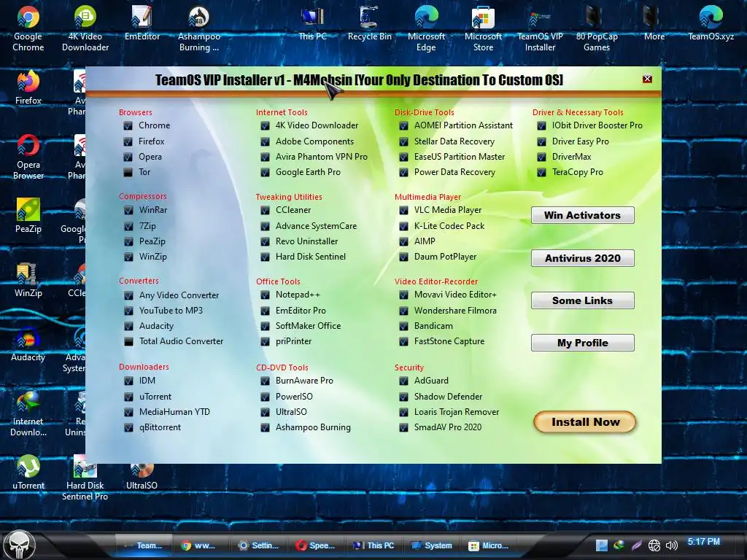Open 80 PopCap Games desktop icon
The image size is (747, 560).
point(597,28)
